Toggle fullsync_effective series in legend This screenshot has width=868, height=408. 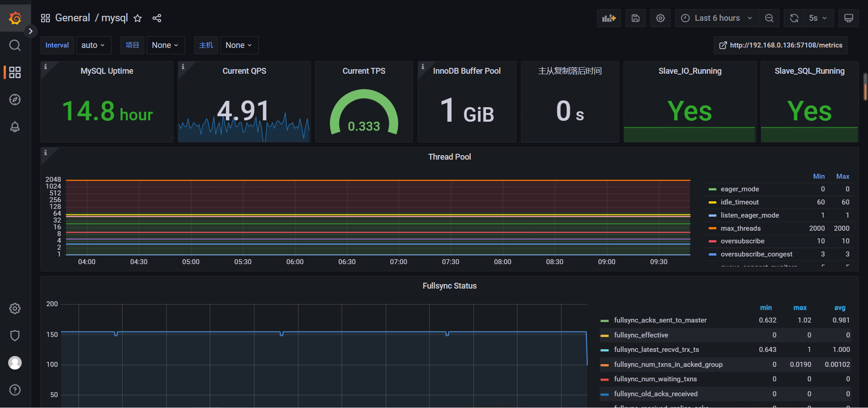[x=641, y=335]
